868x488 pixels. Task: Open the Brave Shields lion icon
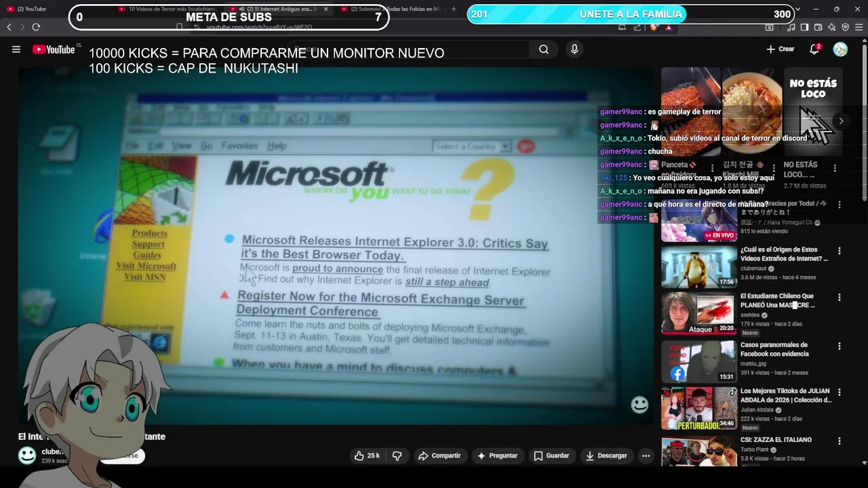tap(654, 27)
